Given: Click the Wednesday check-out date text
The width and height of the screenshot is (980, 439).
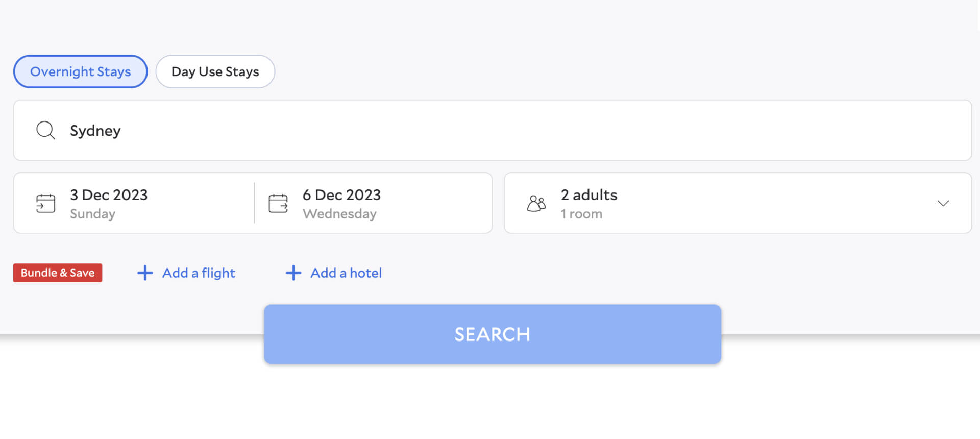Looking at the screenshot, I should coord(339,213).
